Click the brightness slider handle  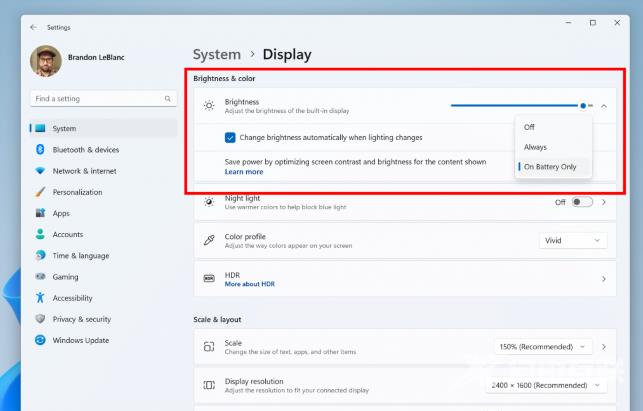point(583,106)
